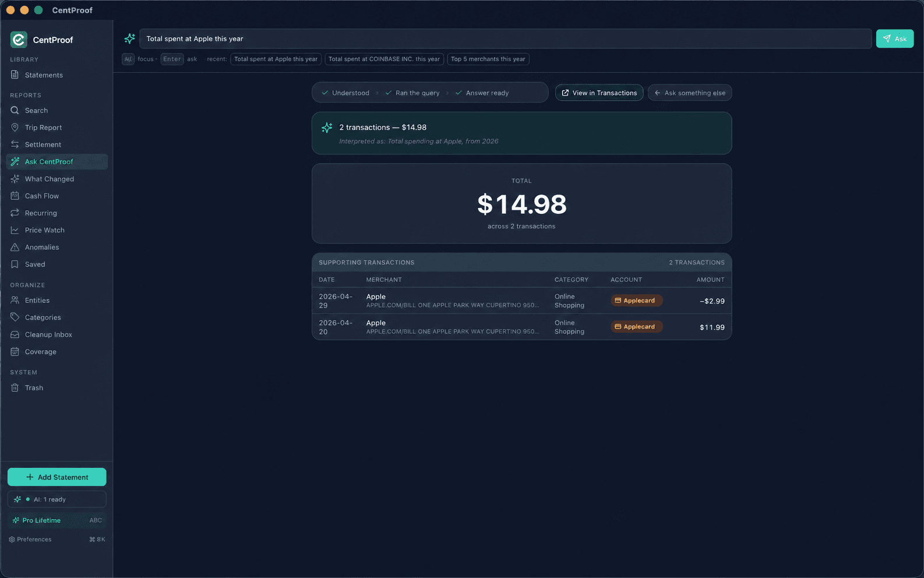Click the date 2026-04-20 cell
This screenshot has height=578, width=924.
[x=336, y=327]
